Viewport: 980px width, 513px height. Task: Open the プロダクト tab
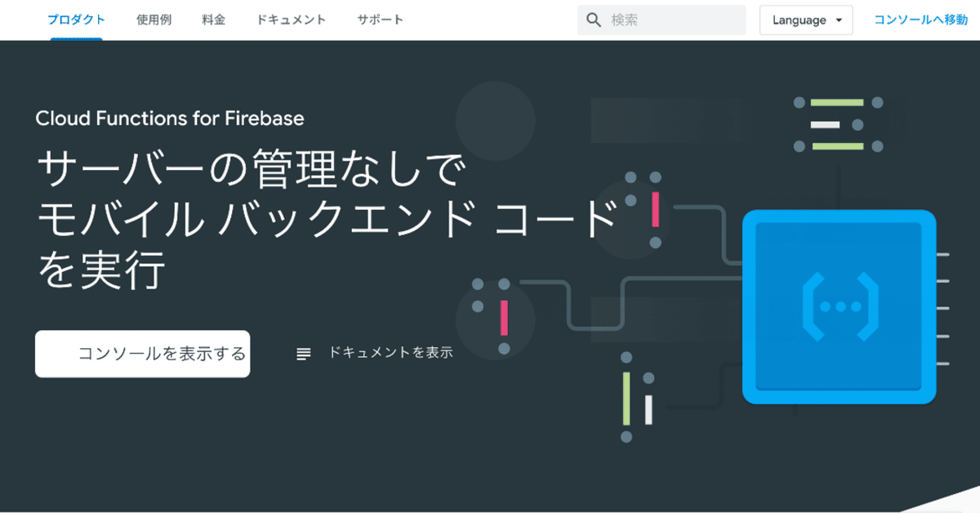click(x=76, y=20)
